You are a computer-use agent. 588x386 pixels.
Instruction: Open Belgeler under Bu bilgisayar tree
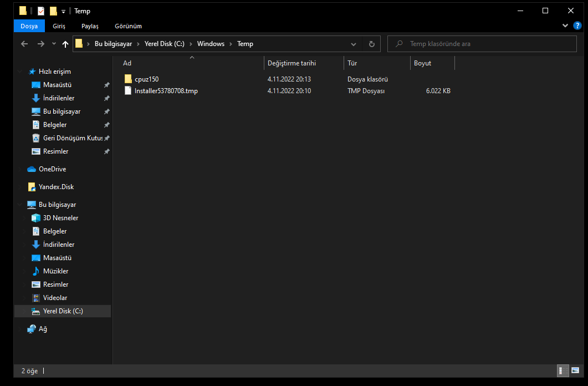point(55,231)
